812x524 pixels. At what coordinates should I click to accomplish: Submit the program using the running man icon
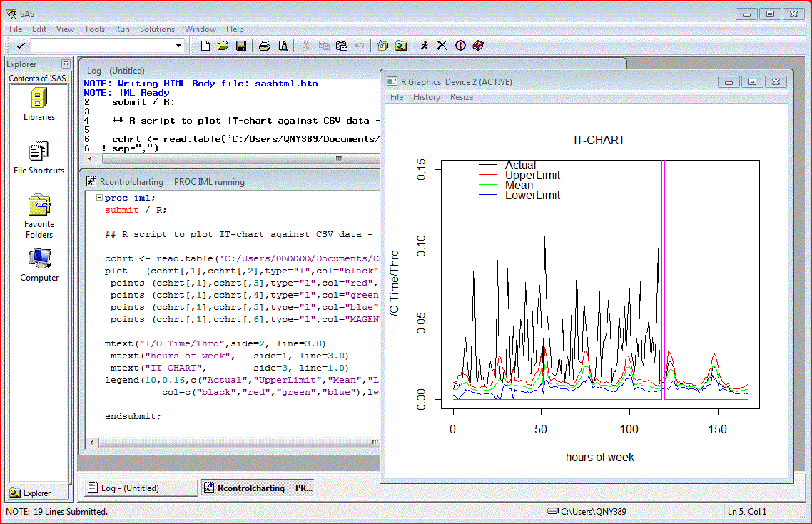pyautogui.click(x=424, y=45)
